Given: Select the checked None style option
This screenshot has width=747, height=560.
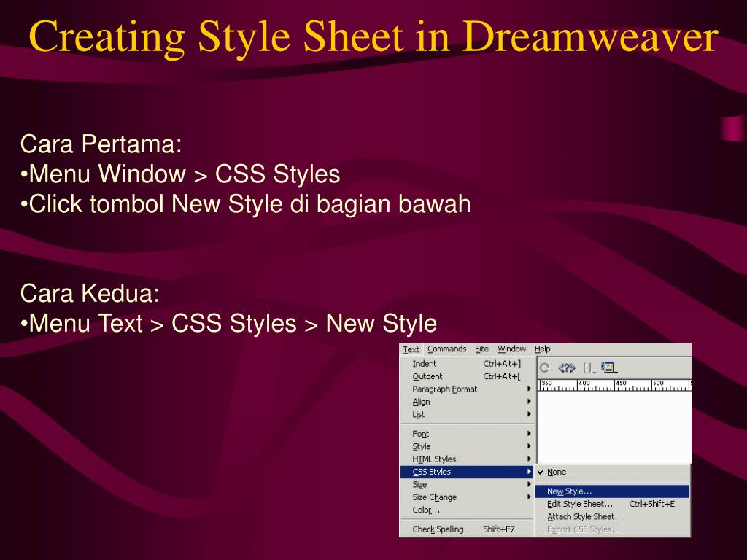Looking at the screenshot, I should pos(612,472).
